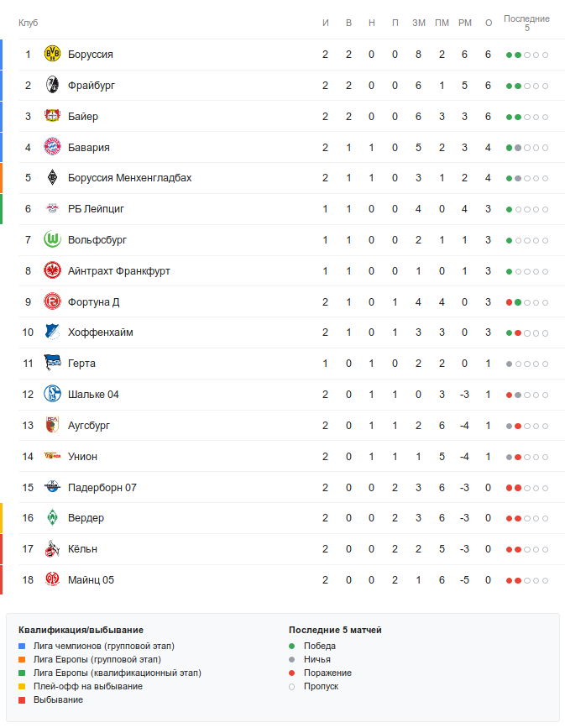
Task: Open the Фортуна Д team page
Action: (x=93, y=302)
